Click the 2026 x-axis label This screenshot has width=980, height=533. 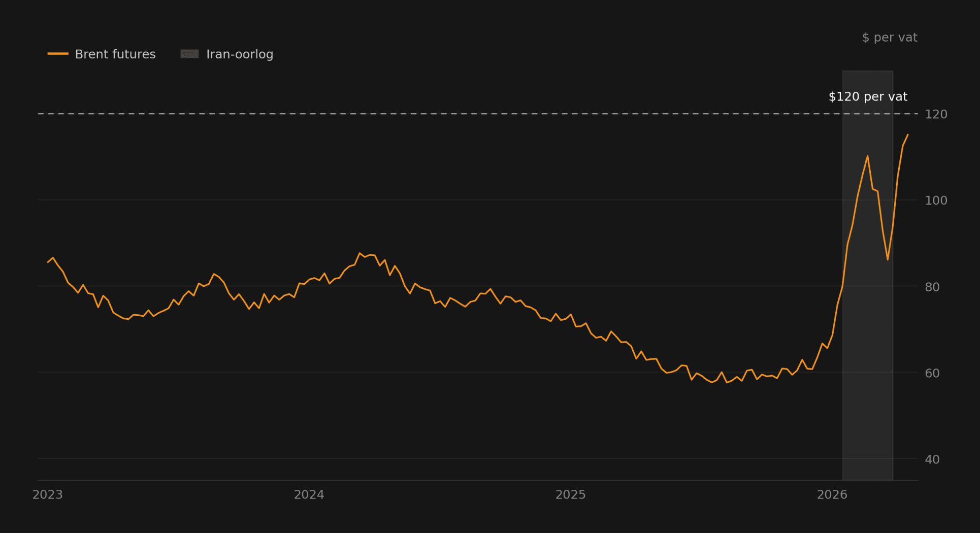(832, 495)
